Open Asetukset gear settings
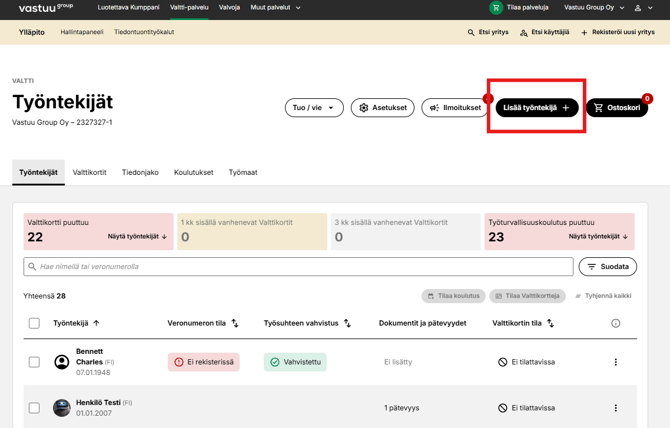This screenshot has width=670, height=428. (x=382, y=108)
